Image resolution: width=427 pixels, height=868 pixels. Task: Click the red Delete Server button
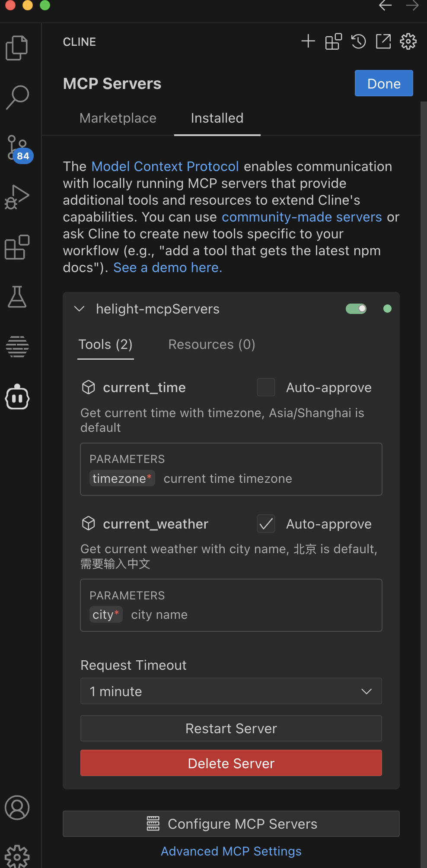(231, 763)
